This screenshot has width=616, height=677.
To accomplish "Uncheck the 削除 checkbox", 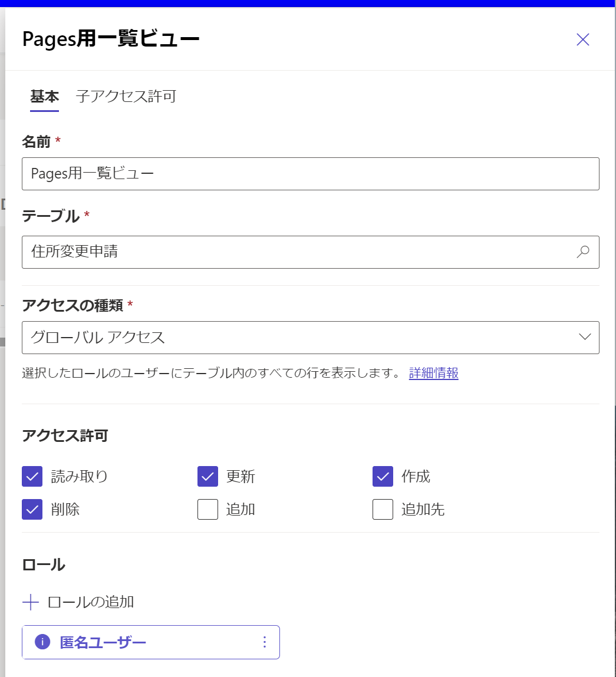I will pos(32,509).
